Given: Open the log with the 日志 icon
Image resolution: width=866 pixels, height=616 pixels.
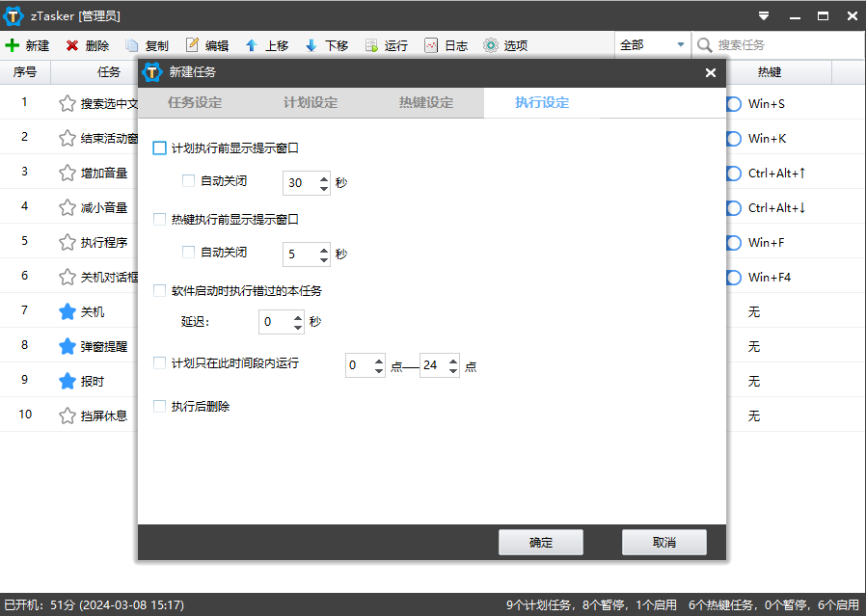Looking at the screenshot, I should point(448,44).
